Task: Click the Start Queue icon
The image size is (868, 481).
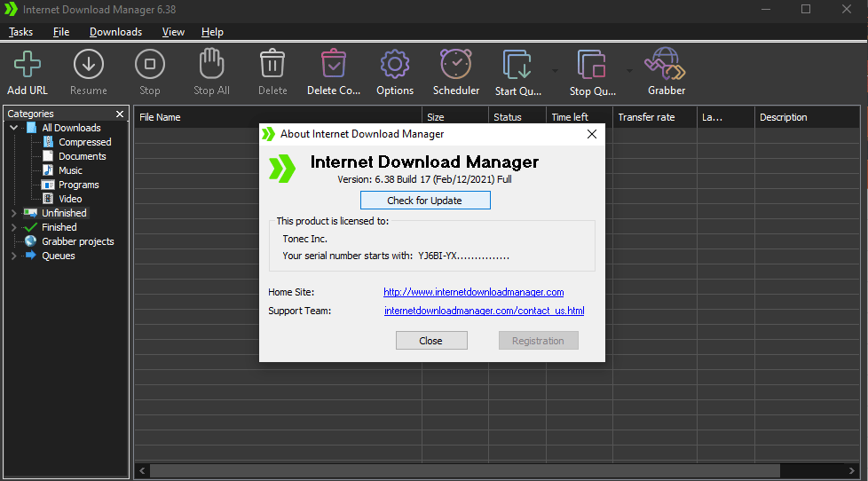Action: point(517,65)
